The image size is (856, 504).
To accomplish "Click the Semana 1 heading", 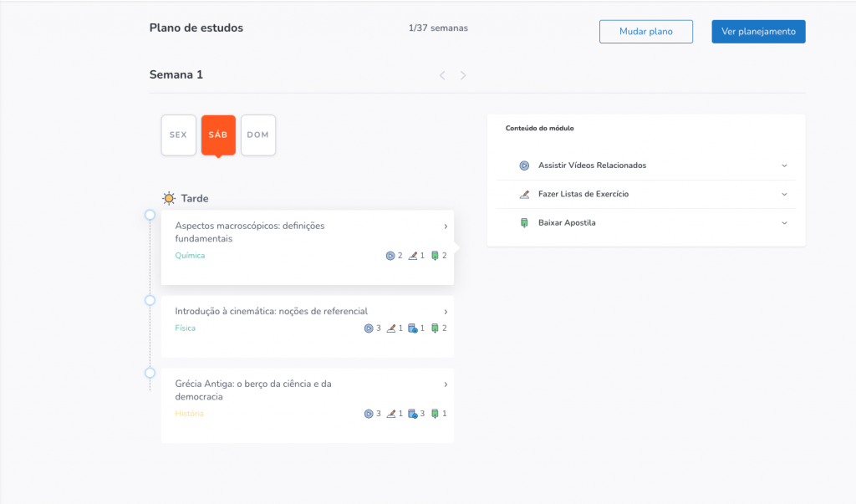I will tap(176, 75).
